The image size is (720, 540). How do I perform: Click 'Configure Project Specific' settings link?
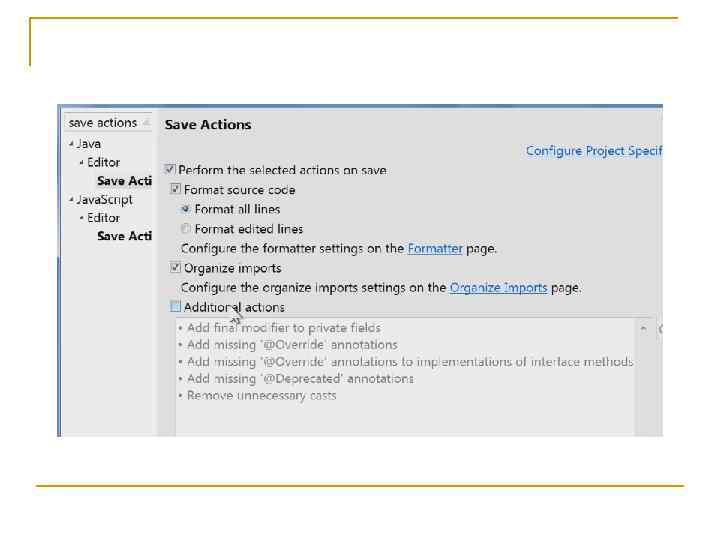594,151
